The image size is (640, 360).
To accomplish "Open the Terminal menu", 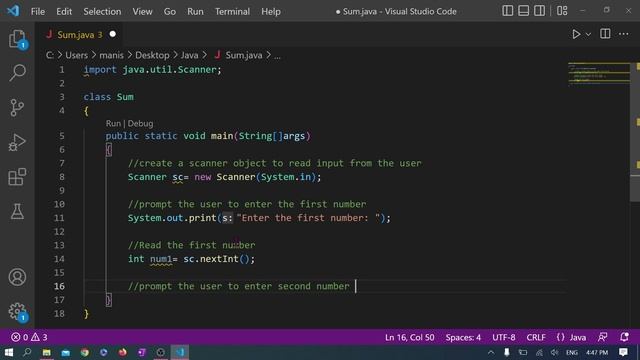I will pyautogui.click(x=232, y=11).
